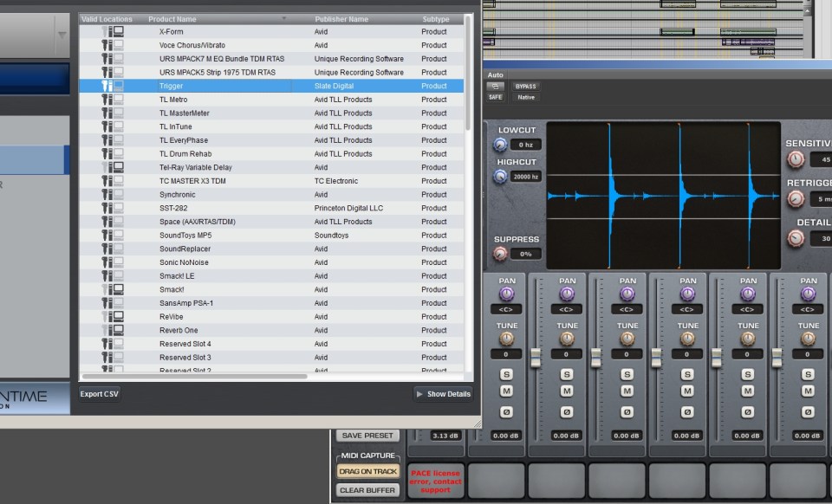Expand the Show Details disclosure triangle
The width and height of the screenshot is (832, 504).
pyautogui.click(x=420, y=394)
